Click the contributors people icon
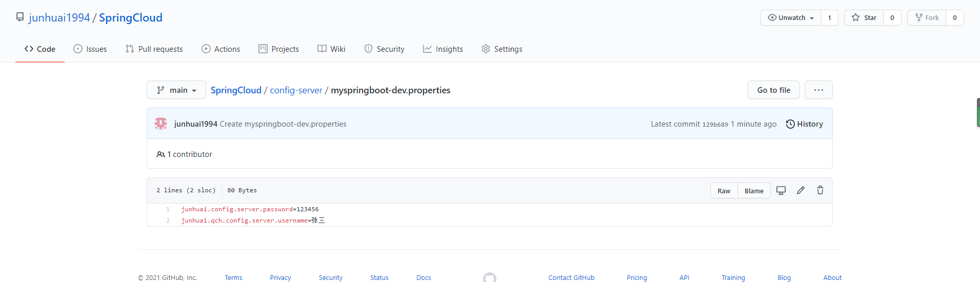 (x=161, y=154)
